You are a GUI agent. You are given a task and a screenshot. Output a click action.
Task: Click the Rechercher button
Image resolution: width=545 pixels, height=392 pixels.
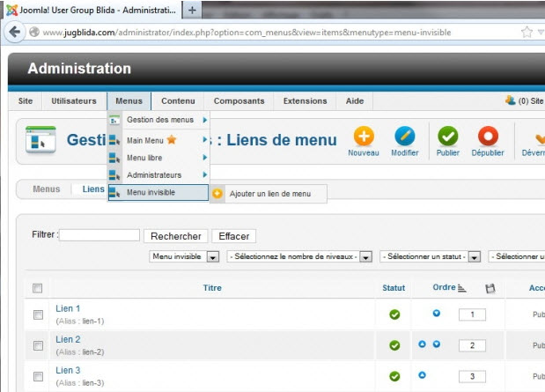point(177,236)
